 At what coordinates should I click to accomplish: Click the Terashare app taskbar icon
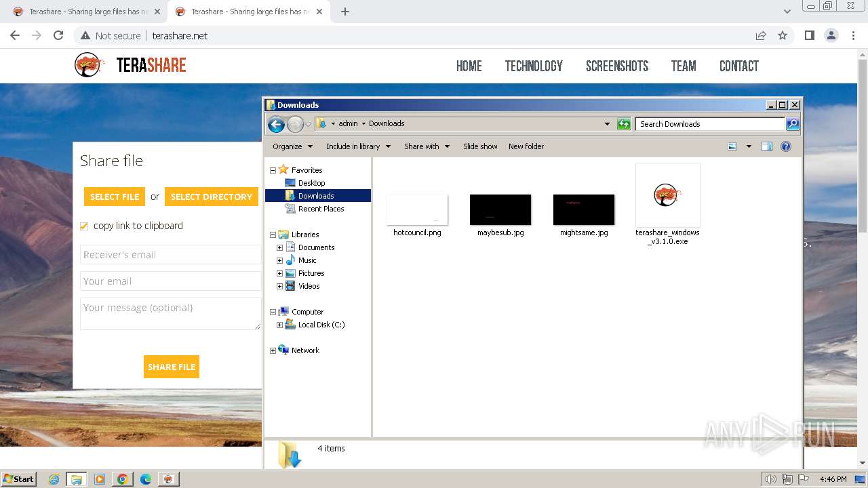168,479
